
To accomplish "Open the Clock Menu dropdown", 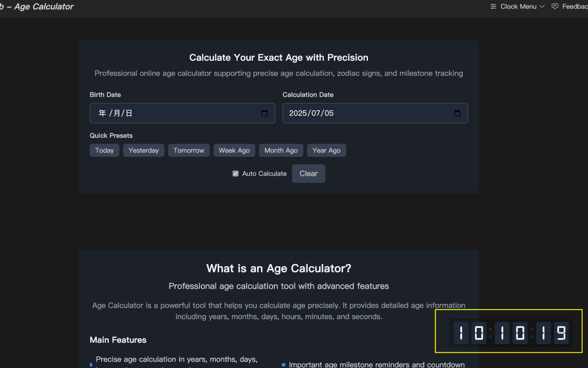I will 518,6.
